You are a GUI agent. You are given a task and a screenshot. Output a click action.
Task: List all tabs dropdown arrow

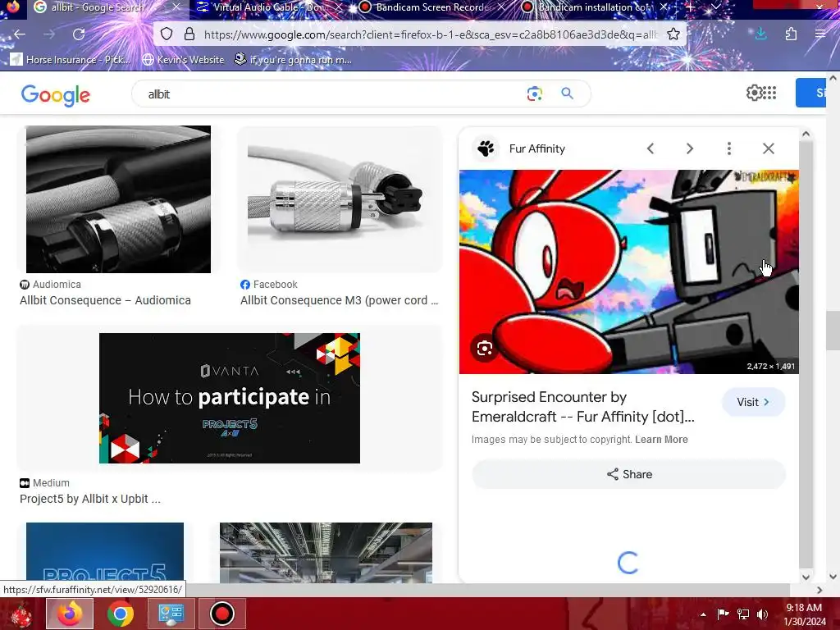coord(715,7)
